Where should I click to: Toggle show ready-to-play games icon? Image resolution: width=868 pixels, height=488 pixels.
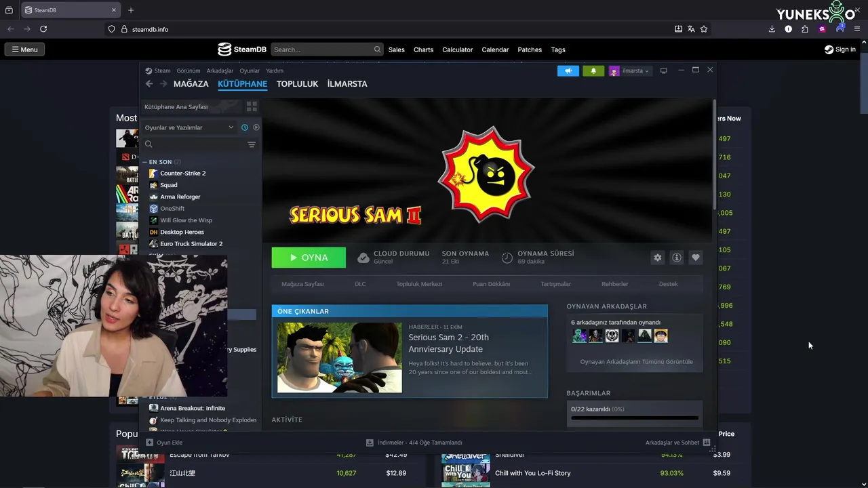(256, 127)
